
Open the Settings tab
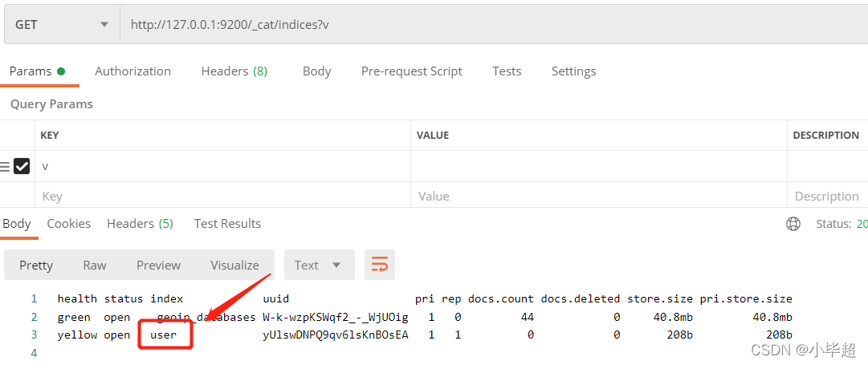[x=573, y=71]
